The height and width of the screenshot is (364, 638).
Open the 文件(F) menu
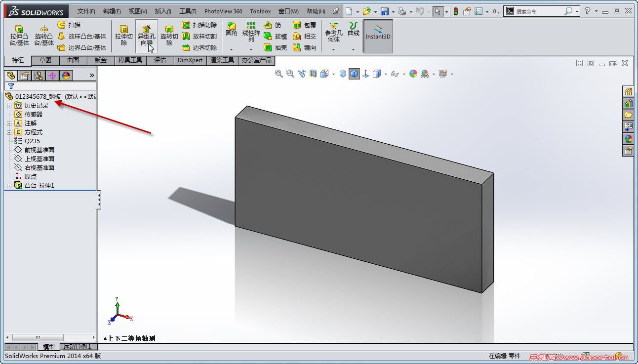[86, 11]
